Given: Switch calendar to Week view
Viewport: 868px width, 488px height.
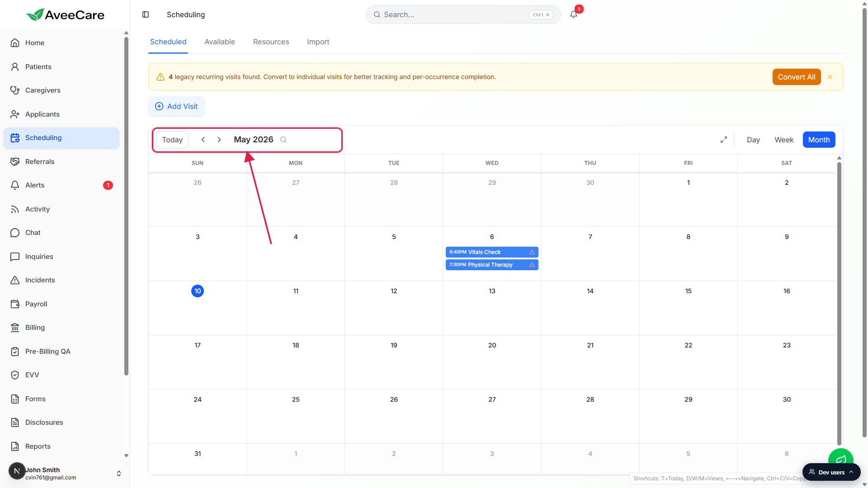Looking at the screenshot, I should point(784,140).
